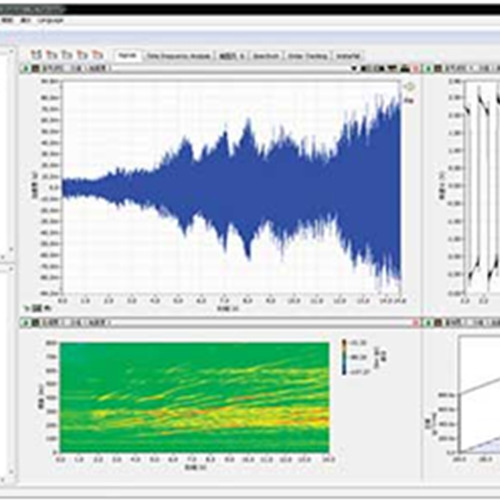Open the Language menu in the menu bar

tap(51, 21)
